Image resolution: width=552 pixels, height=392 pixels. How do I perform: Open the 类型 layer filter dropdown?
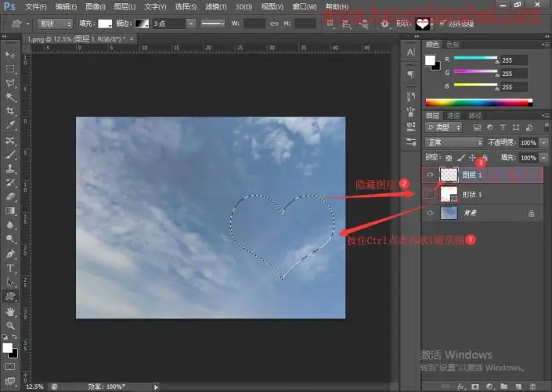pos(444,128)
